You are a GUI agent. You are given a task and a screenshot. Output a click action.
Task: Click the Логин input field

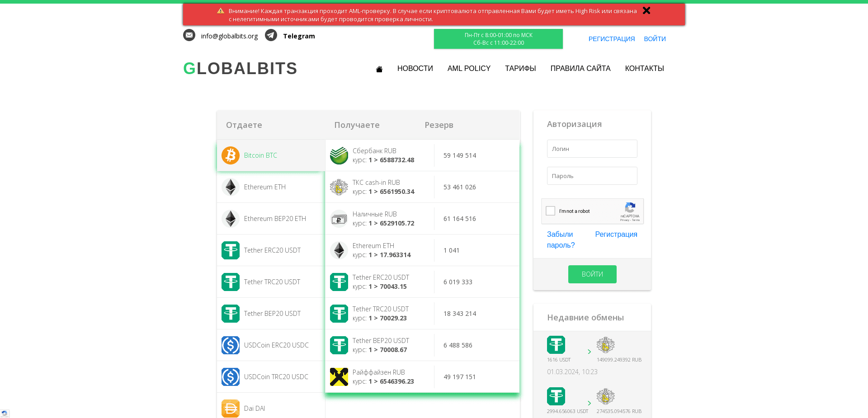(592, 148)
